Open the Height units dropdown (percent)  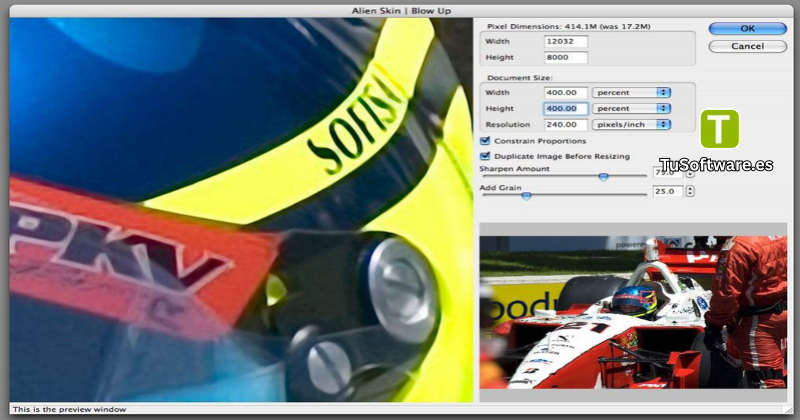click(631, 108)
